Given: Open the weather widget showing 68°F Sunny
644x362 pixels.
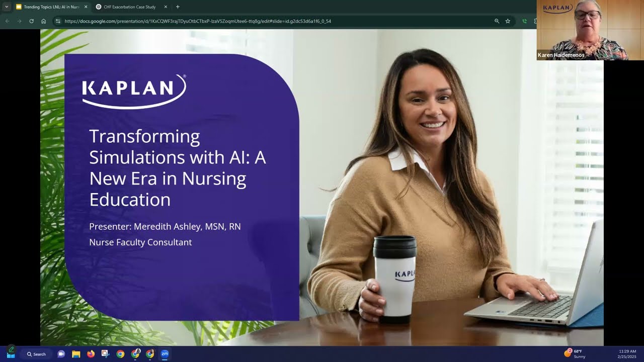Looking at the screenshot, I should click(575, 353).
